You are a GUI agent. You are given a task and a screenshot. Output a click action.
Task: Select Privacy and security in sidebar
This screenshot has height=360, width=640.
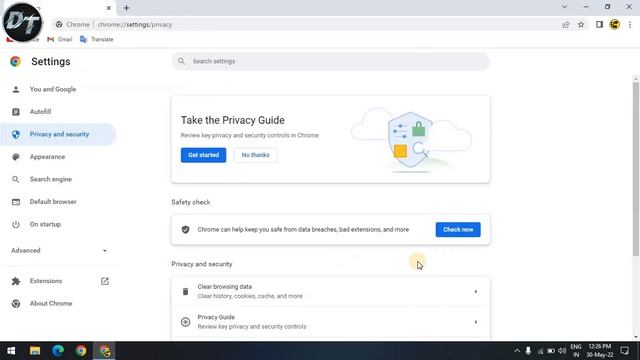(59, 134)
